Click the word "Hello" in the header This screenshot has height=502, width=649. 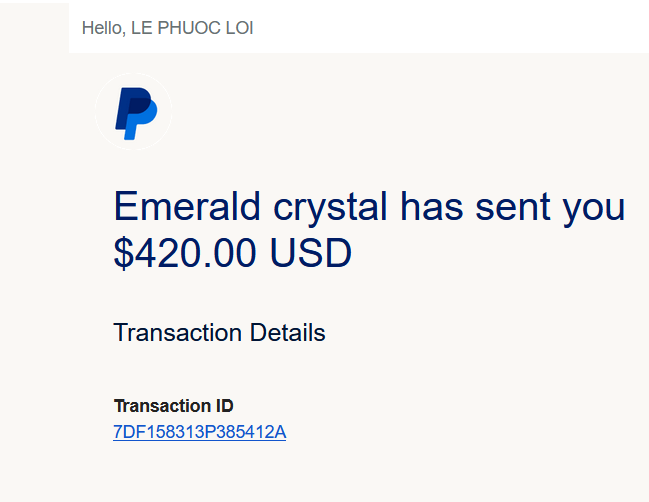pyautogui.click(x=101, y=28)
